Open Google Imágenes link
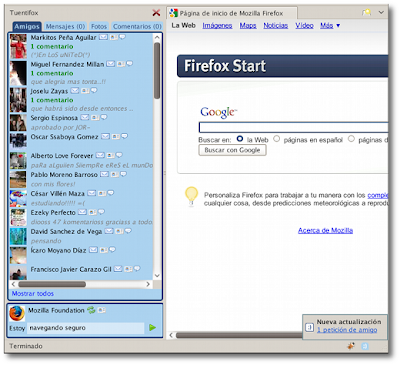400x365 pixels. pos(217,25)
